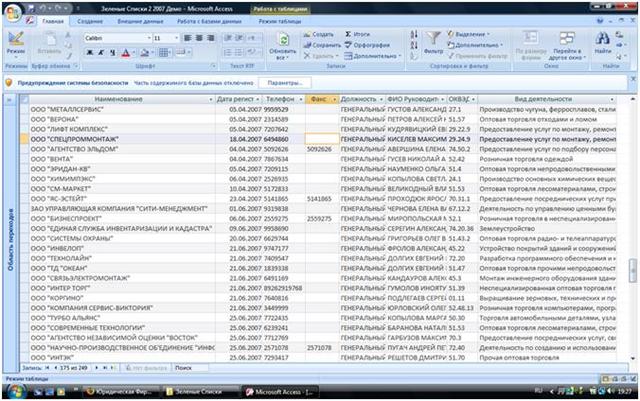The height and width of the screenshot is (401, 640).
Task: Open Наименование column filter dropdown
Action: point(211,100)
